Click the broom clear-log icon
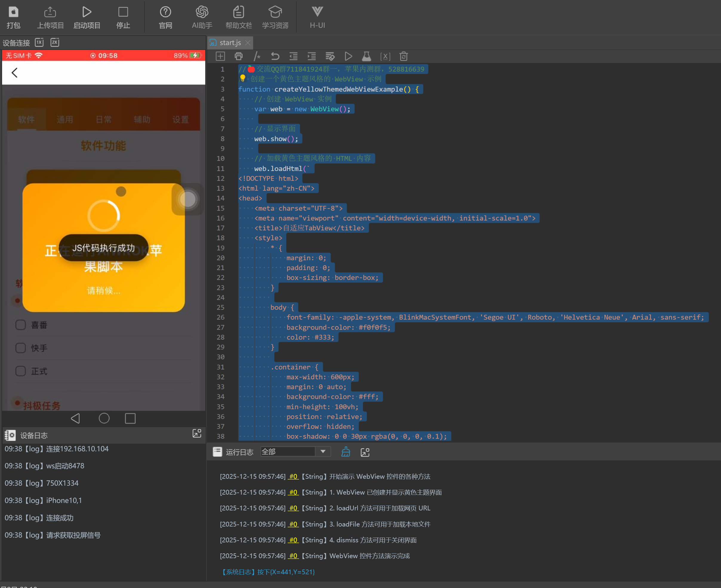Viewport: 721px width, 588px height. pos(346,452)
